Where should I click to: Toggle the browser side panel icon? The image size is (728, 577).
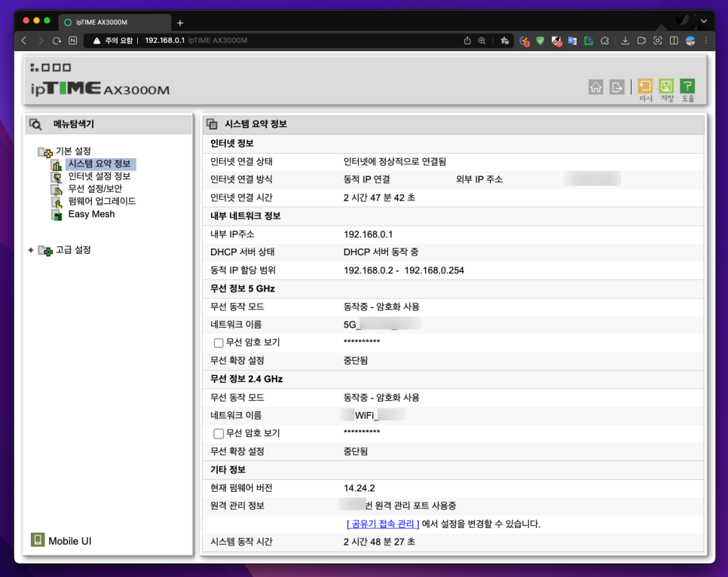(674, 41)
